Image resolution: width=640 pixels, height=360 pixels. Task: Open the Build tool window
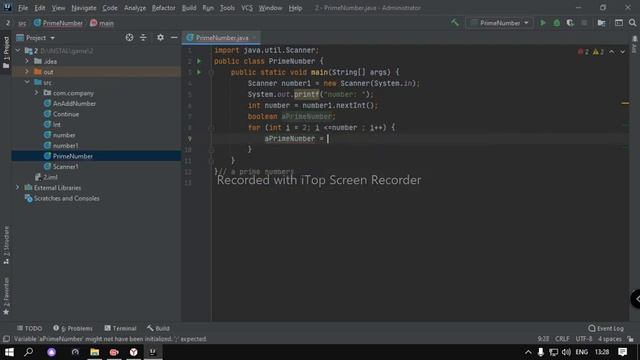tap(158, 329)
